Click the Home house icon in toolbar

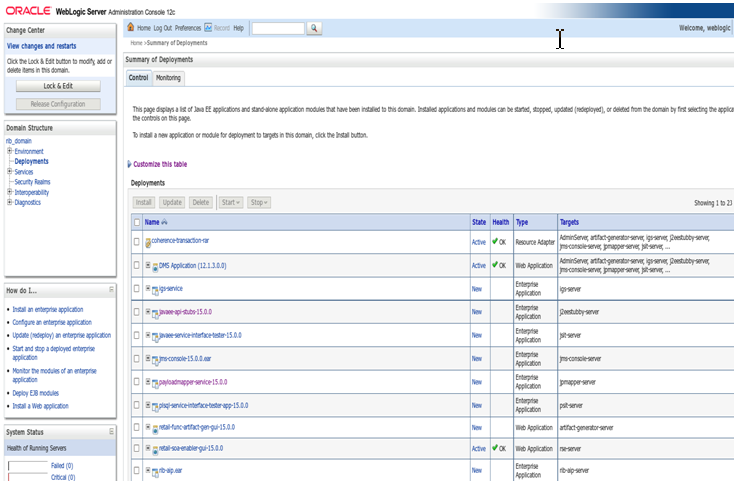[x=131, y=27]
